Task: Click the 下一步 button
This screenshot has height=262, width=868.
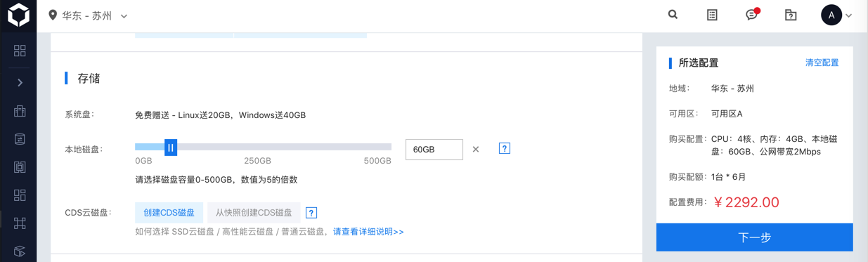Action: (755, 237)
